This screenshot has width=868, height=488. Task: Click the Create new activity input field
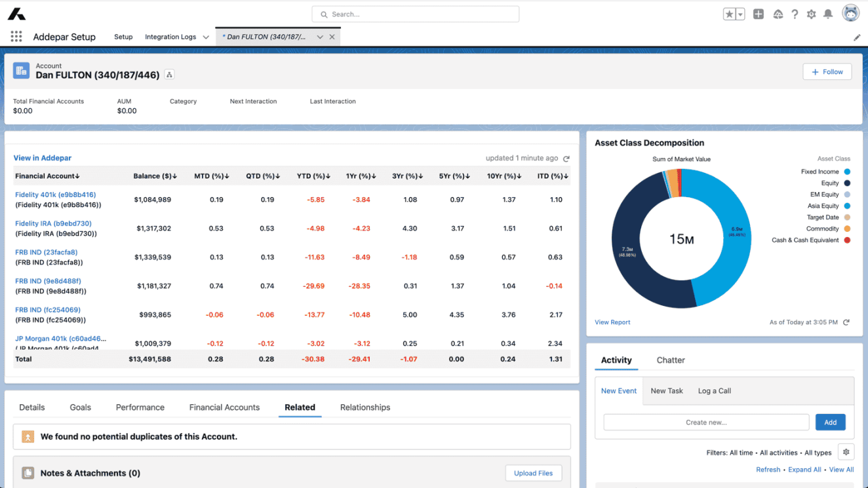pos(706,422)
